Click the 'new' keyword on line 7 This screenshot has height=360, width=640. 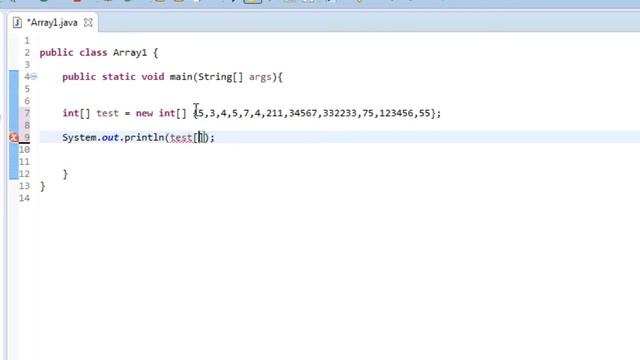pos(144,113)
